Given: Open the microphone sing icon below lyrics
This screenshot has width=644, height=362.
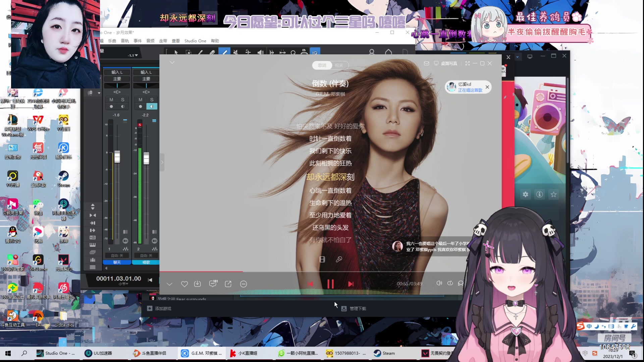Looking at the screenshot, I should 339,259.
